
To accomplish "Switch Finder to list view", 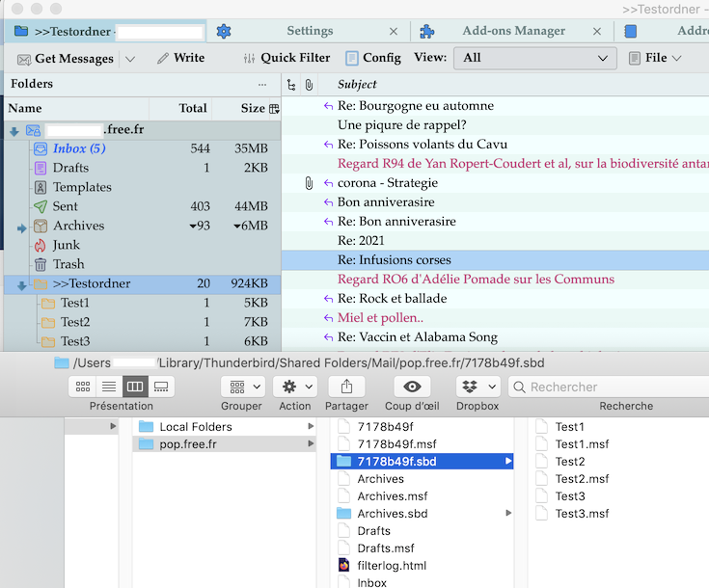I will coord(109,387).
